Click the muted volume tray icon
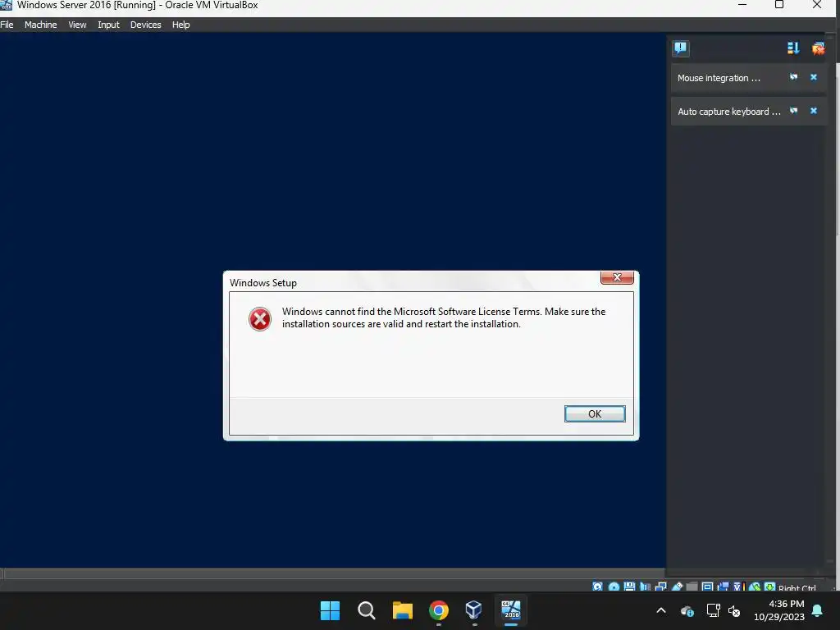Image resolution: width=840 pixels, height=630 pixels. tap(734, 610)
